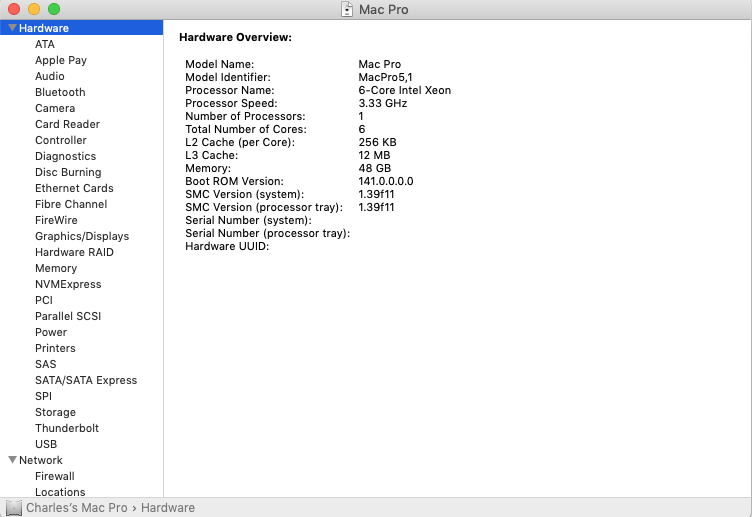Open Parallel SCSI information
Viewport: 752px width, 517px height.
68,316
